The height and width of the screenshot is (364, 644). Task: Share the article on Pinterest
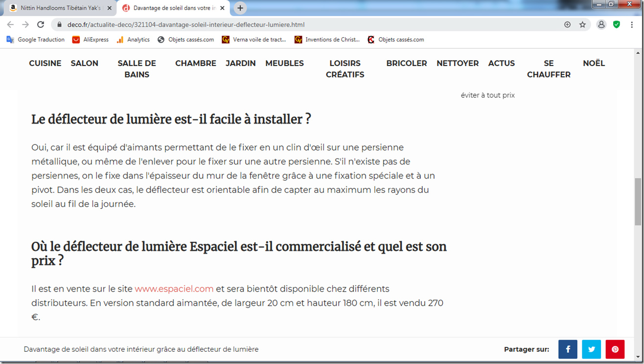[615, 349]
